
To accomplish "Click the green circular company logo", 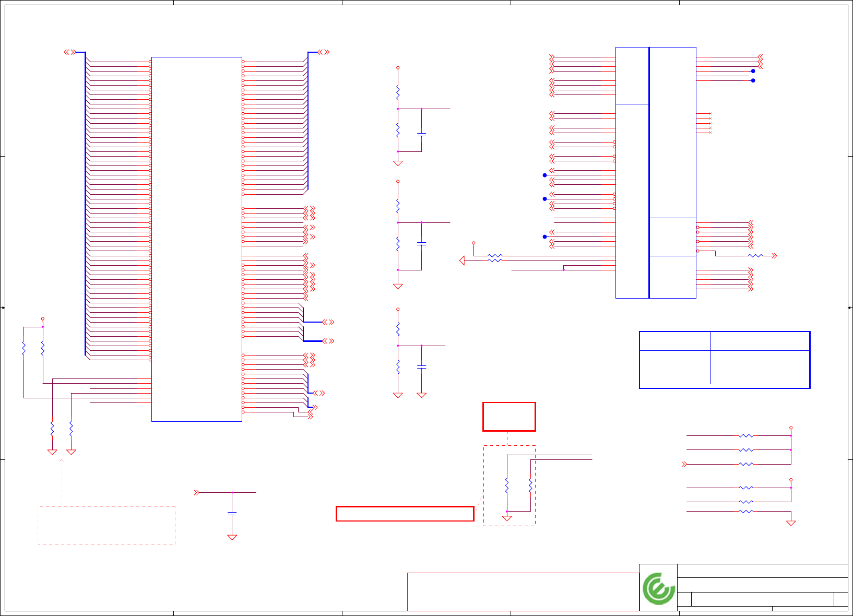I will [659, 588].
